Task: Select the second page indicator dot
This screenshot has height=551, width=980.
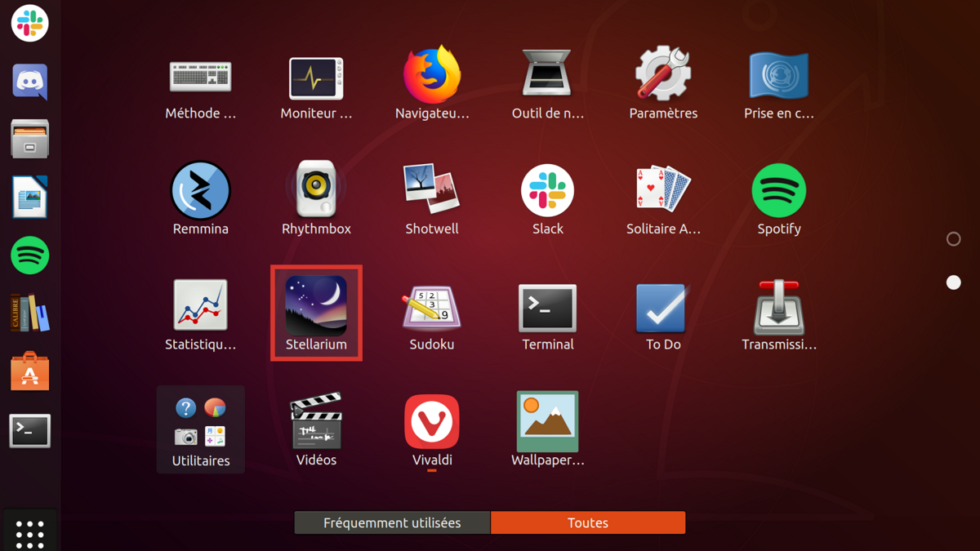Action: 953,282
